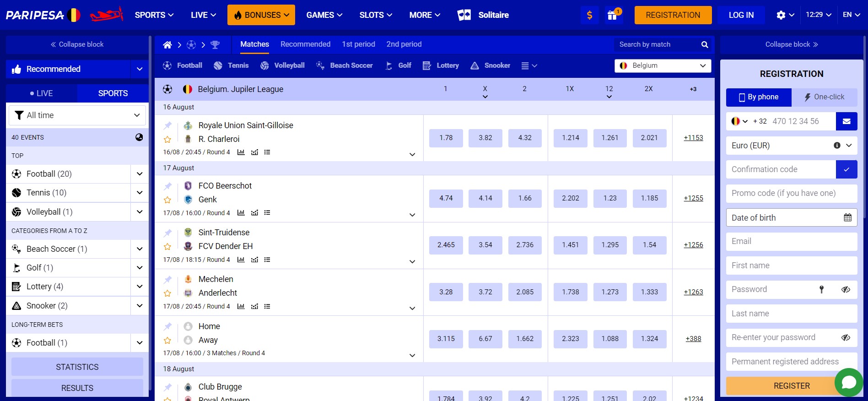
Task: Open more sports list menu icon
Action: coord(529,65)
